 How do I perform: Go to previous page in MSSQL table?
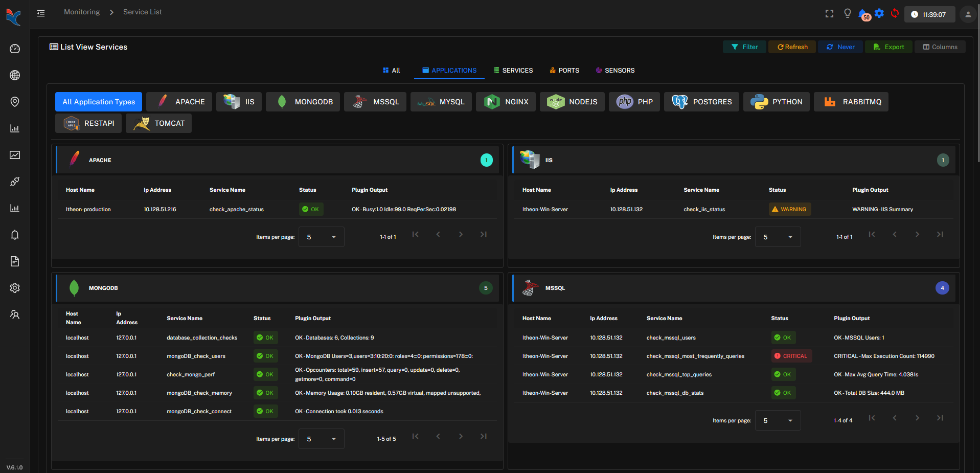tap(895, 418)
